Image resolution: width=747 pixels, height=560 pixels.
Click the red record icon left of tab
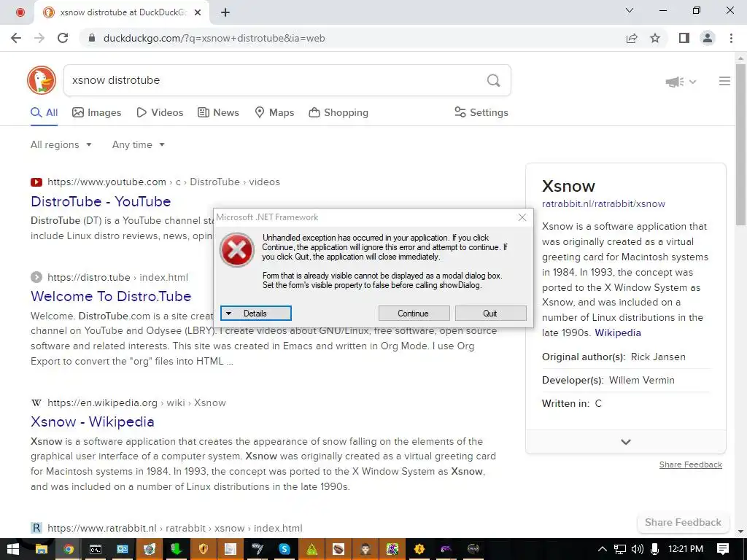[x=20, y=12]
